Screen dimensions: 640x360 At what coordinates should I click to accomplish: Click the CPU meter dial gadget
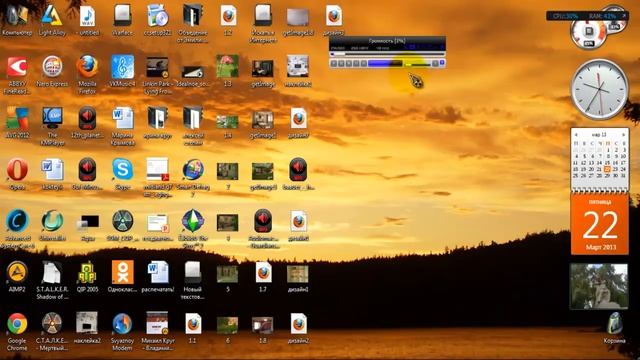tap(589, 34)
